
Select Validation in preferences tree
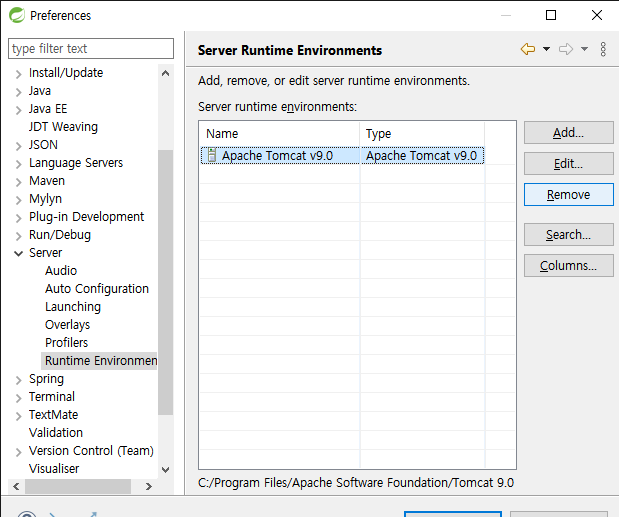coord(56,433)
